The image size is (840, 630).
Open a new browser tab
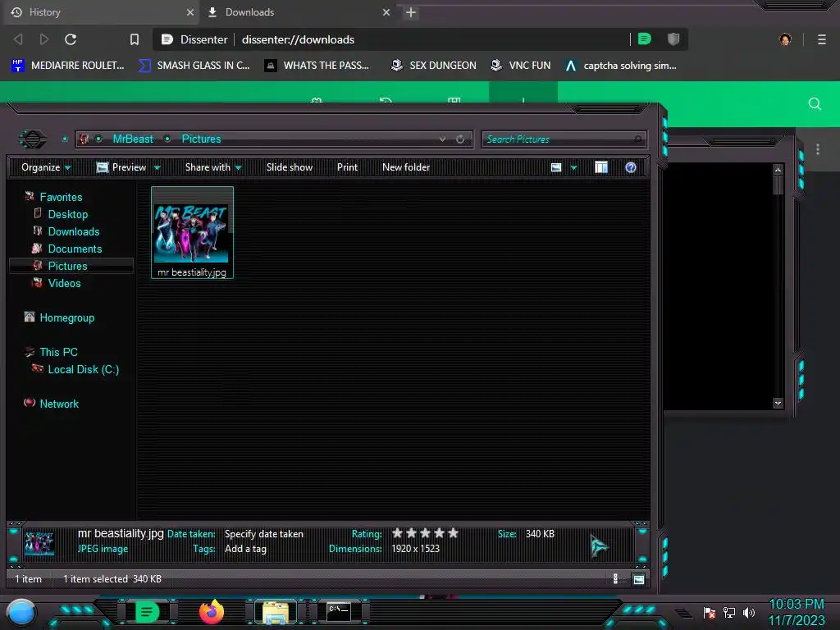pos(411,12)
